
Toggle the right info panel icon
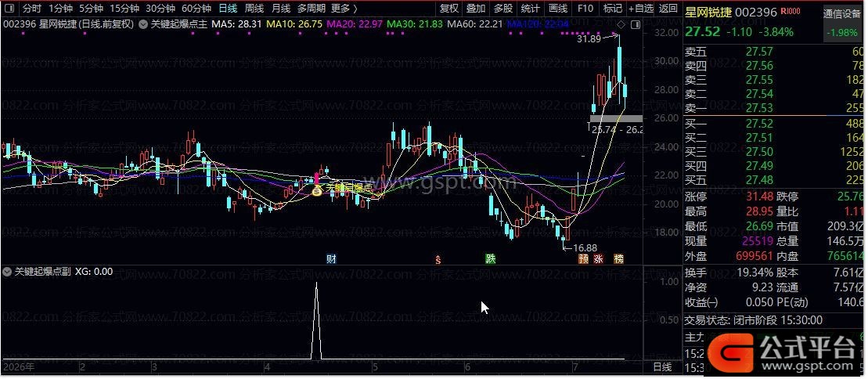click(x=635, y=24)
